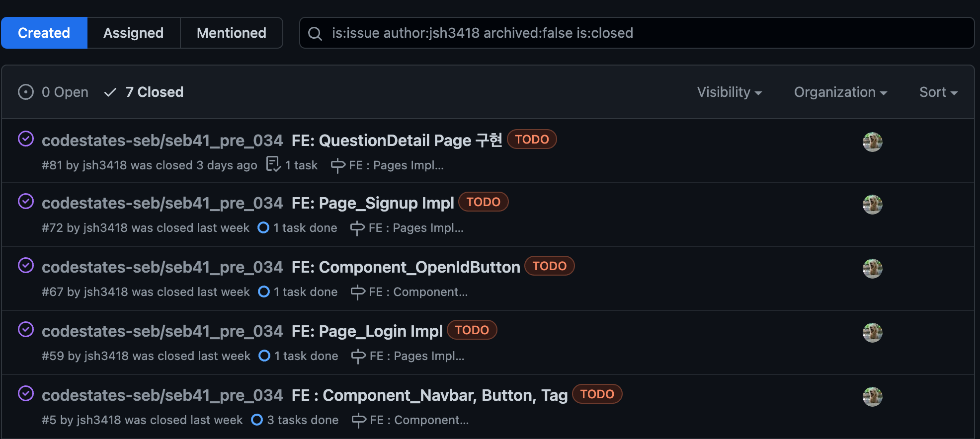Open assignee avatar on QuestionDetail Page row
This screenshot has height=439, width=980.
(872, 142)
